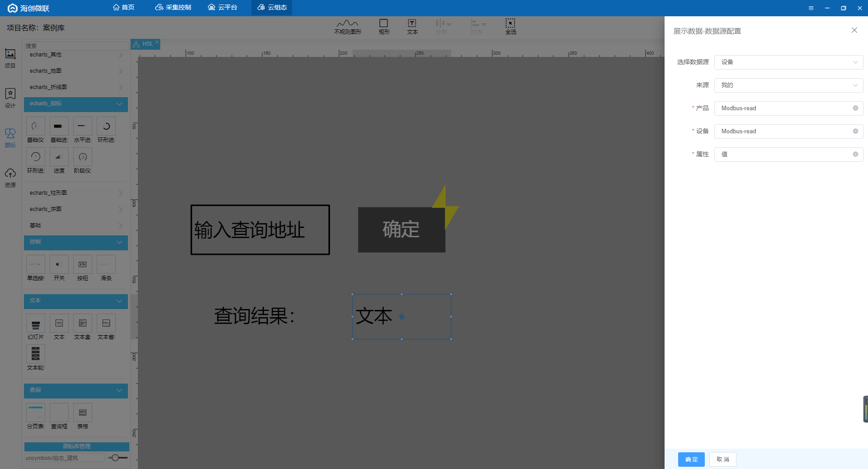Close the 数据源配置 panel

(x=854, y=30)
